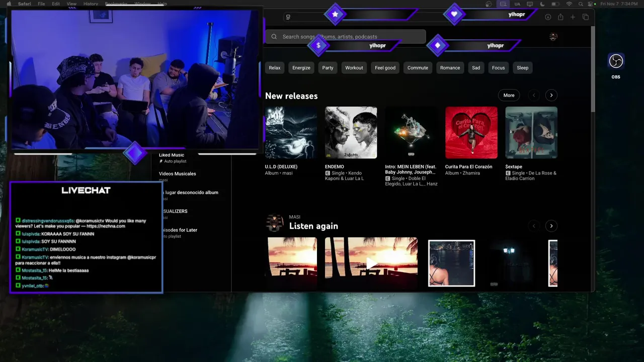This screenshot has height=362, width=644.
Task: Select the Workout mood chip
Action: [354, 68]
